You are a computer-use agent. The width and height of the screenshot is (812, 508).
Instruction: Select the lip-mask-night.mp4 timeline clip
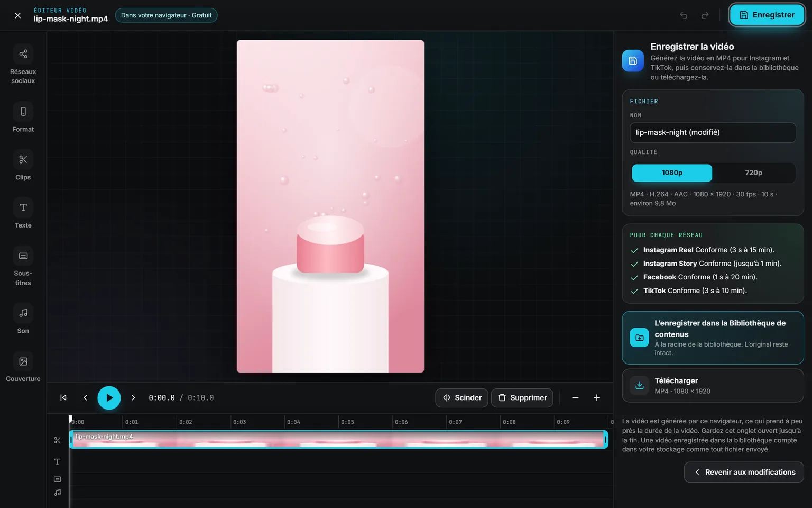[x=338, y=440]
